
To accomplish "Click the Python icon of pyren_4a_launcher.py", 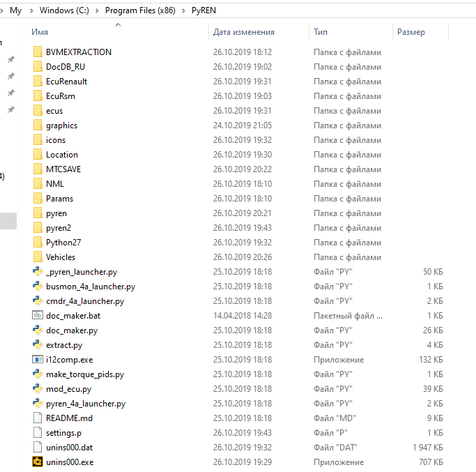I will pyautogui.click(x=38, y=404).
